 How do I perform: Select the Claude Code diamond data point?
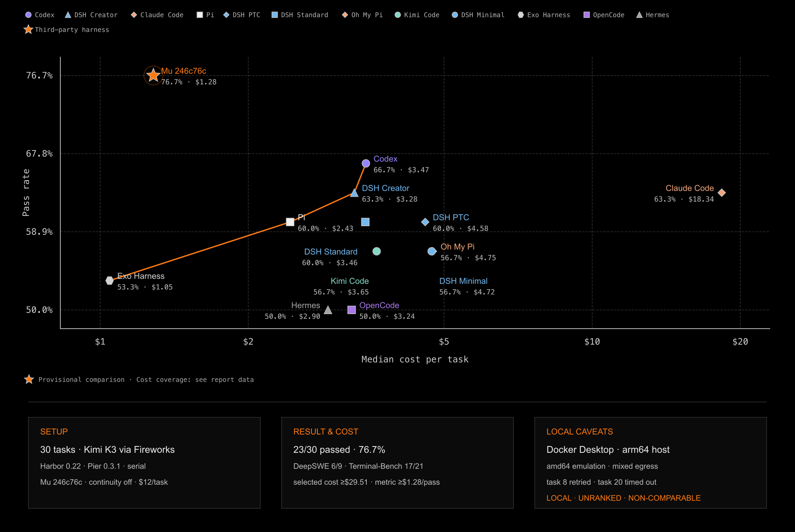[722, 193]
